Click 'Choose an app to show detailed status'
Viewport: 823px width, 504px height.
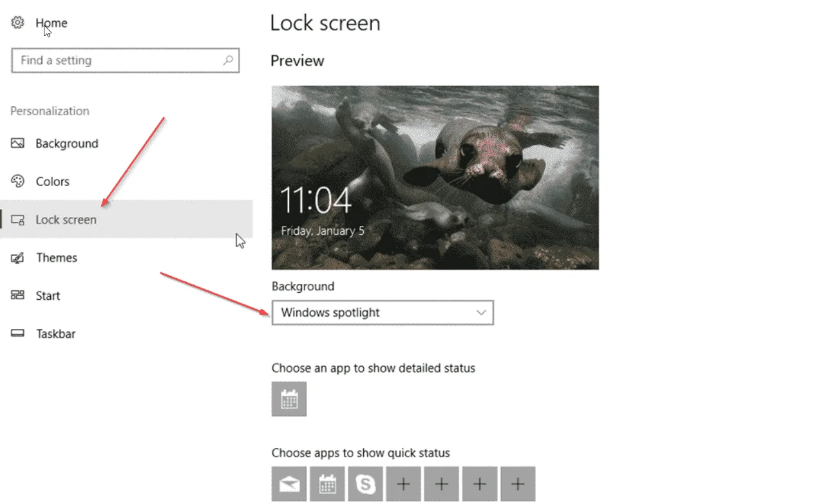pyautogui.click(x=374, y=368)
